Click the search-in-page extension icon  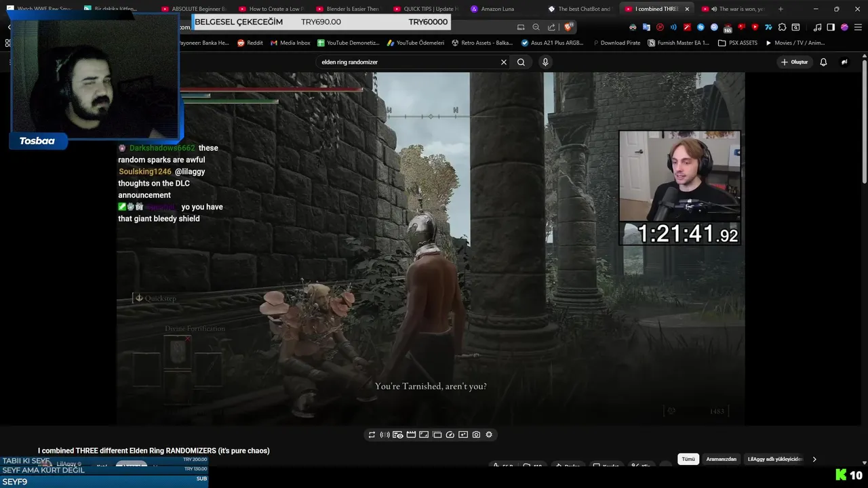click(x=795, y=27)
